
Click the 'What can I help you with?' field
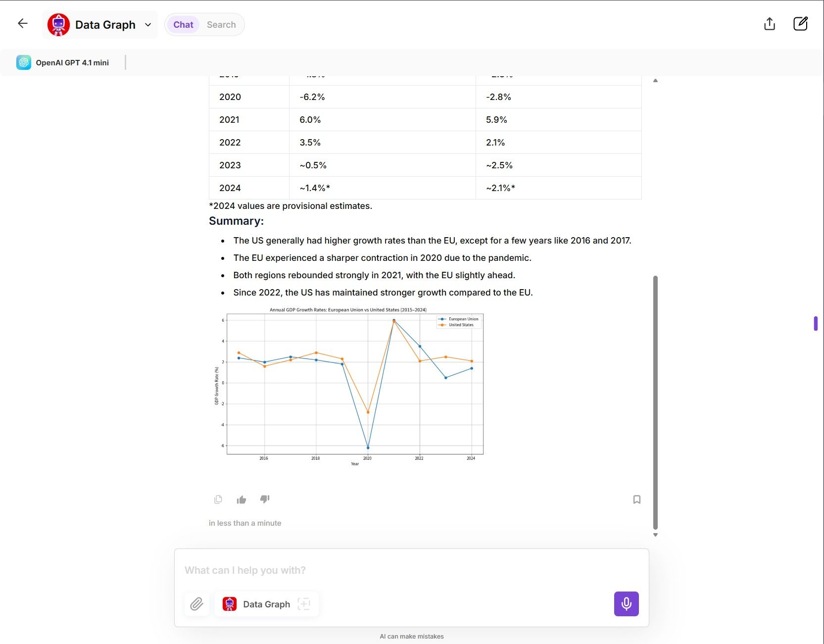pyautogui.click(x=411, y=570)
